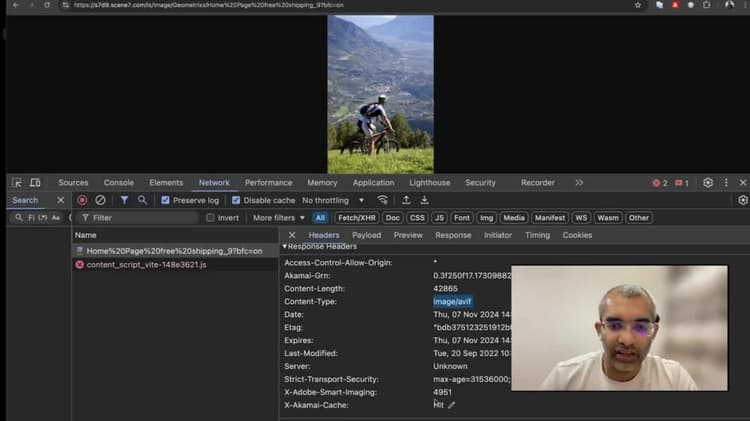Clear the network log
This screenshot has height=421, width=750.
100,200
